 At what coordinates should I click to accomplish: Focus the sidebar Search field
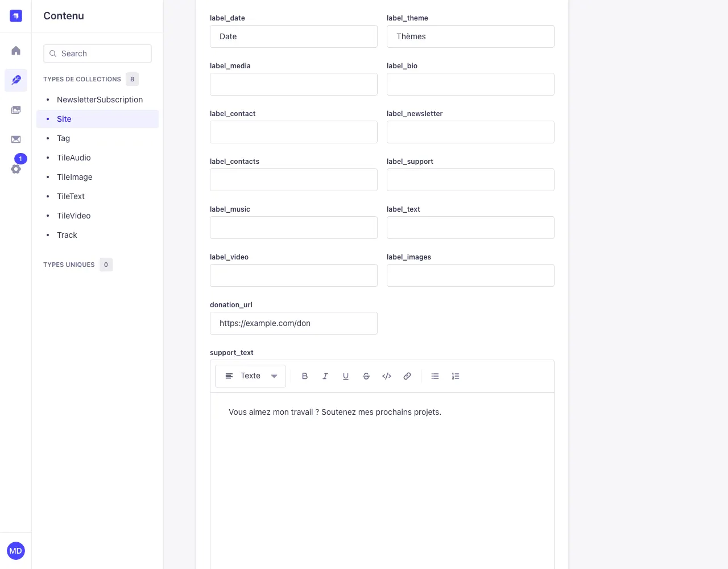click(98, 53)
